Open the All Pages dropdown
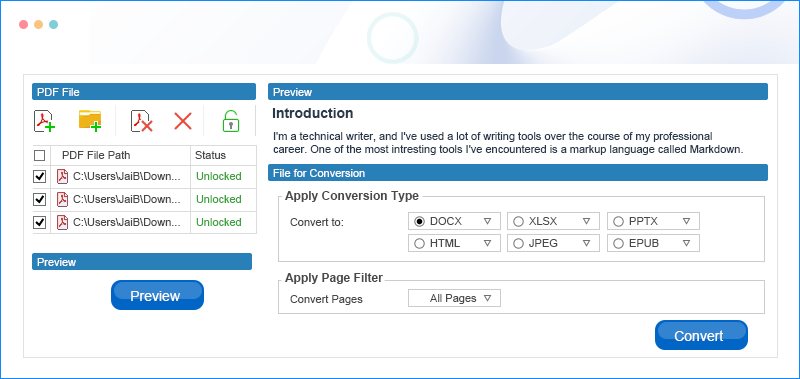 pos(454,298)
